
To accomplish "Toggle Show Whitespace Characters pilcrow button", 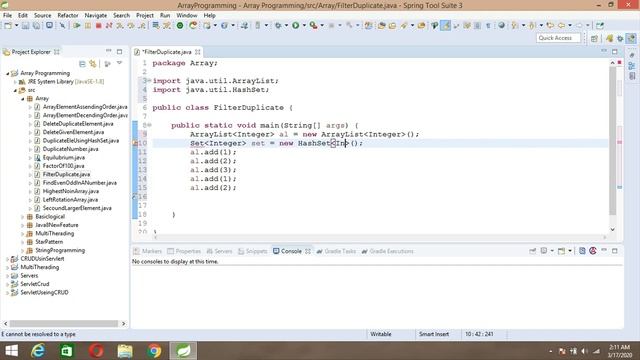I will [488, 25].
